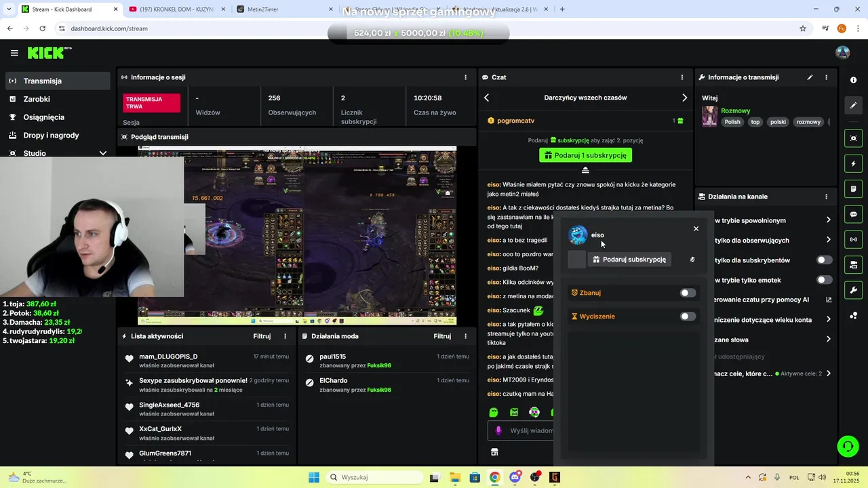This screenshot has height=488, width=868.
Task: Filter the Działania moda panel
Action: coord(442,336)
